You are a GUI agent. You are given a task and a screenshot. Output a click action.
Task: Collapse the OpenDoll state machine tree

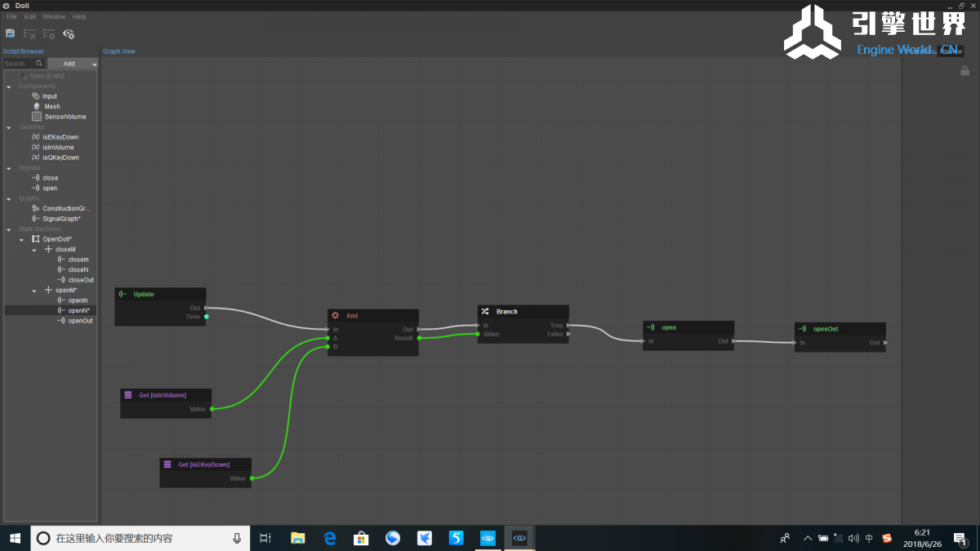22,239
